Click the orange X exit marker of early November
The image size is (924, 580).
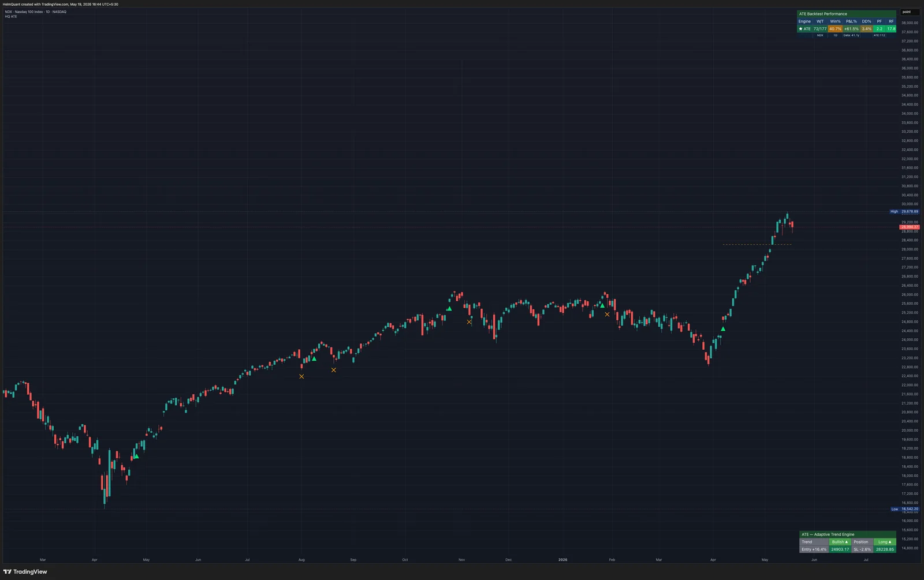469,322
